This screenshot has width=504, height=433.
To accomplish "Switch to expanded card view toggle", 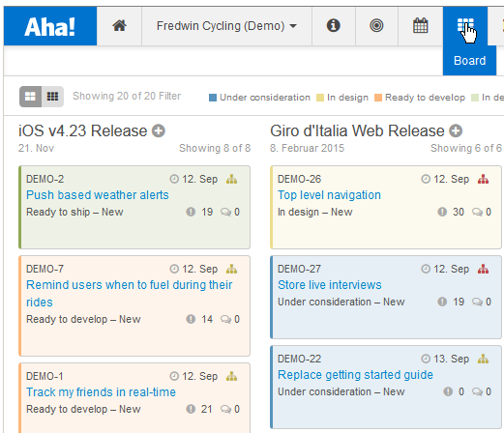I will click(30, 97).
